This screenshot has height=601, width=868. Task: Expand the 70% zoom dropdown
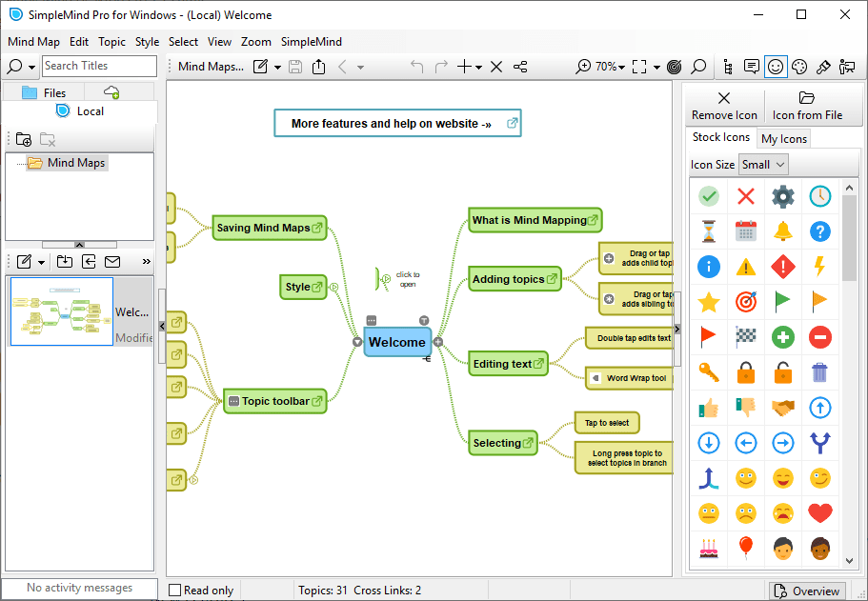click(621, 68)
